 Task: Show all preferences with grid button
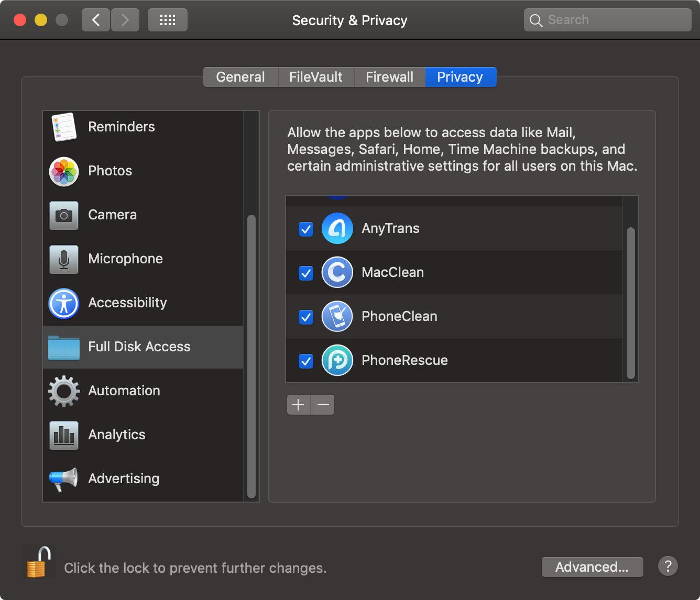[x=168, y=20]
